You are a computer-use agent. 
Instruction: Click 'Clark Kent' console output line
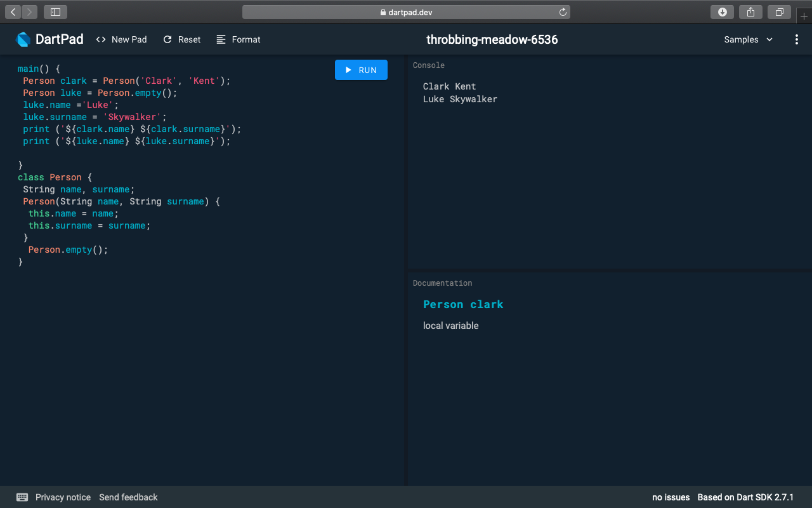pyautogui.click(x=449, y=86)
